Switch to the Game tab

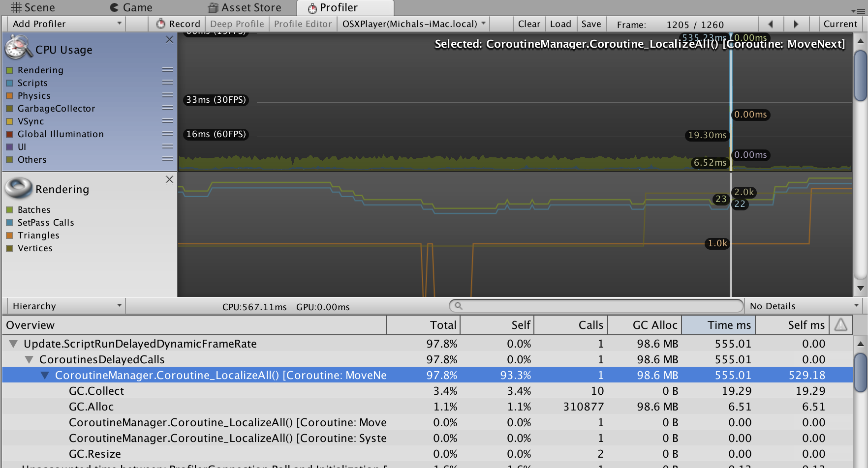pos(131,8)
